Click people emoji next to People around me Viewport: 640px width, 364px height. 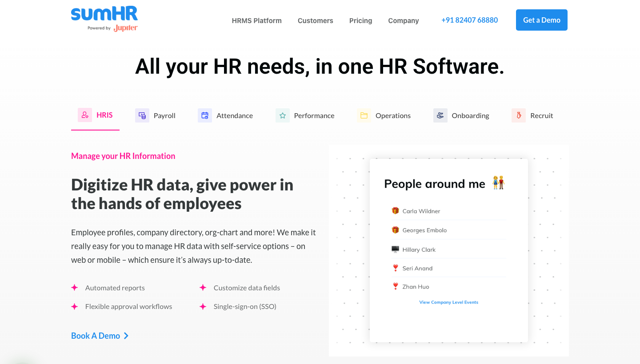pos(499,182)
